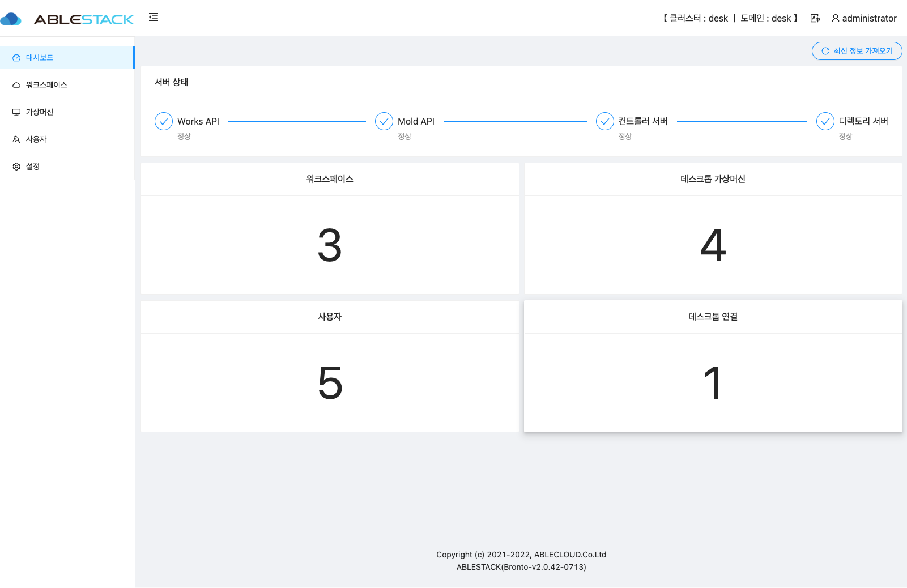907x588 pixels.
Task: Click the refresh icon inside 최신 정보 가져오기
Action: pyautogui.click(x=825, y=51)
